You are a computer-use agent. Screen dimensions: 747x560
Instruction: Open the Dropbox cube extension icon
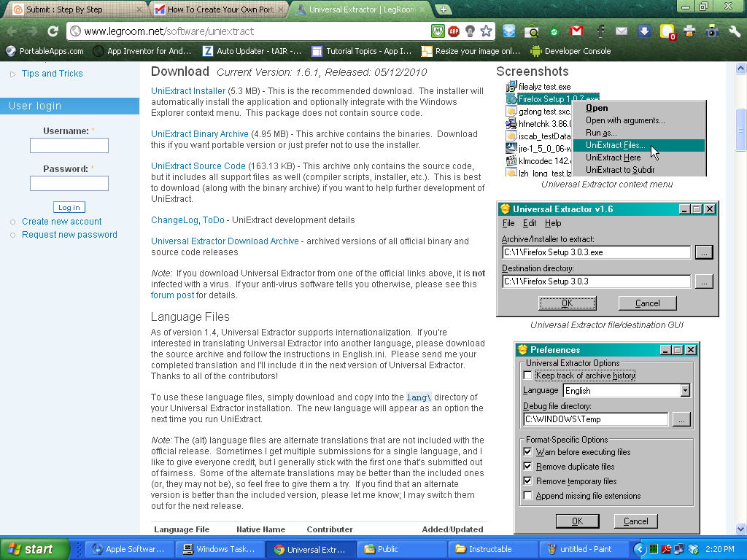pos(508,31)
